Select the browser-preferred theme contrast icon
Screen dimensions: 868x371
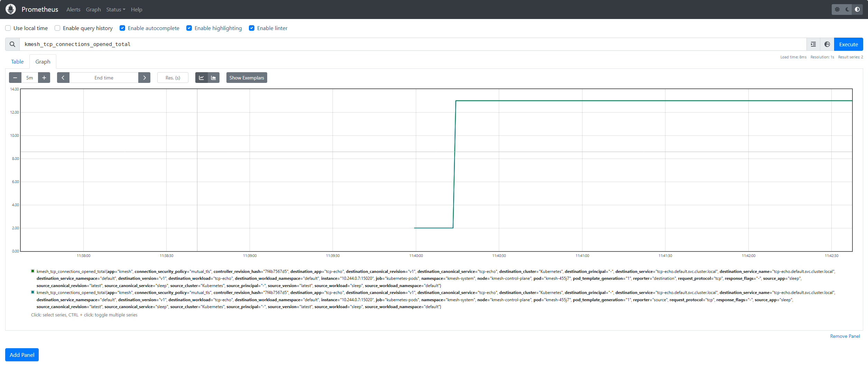tap(857, 9)
